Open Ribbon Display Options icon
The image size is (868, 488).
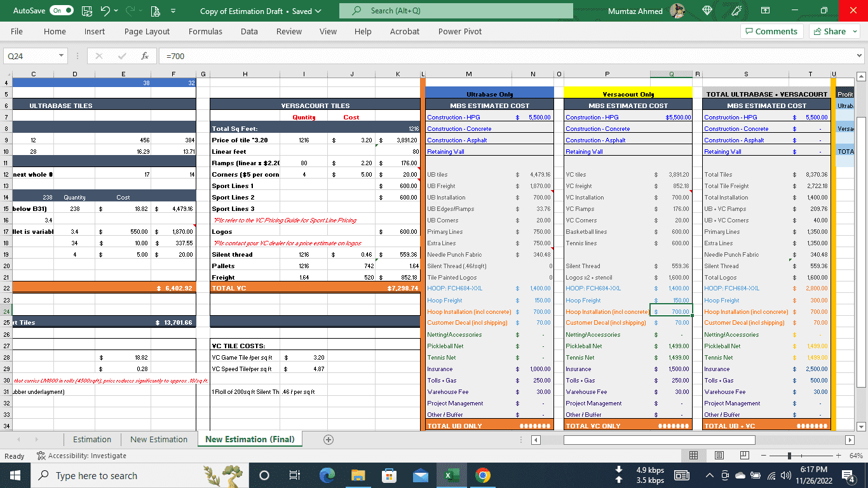[766, 11]
